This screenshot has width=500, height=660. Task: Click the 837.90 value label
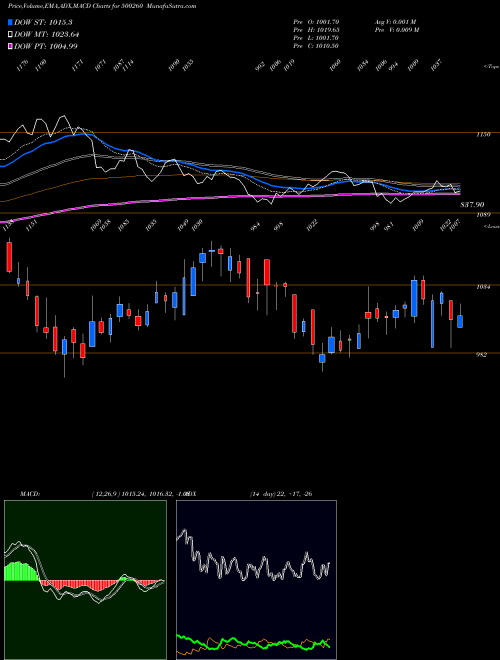472,205
